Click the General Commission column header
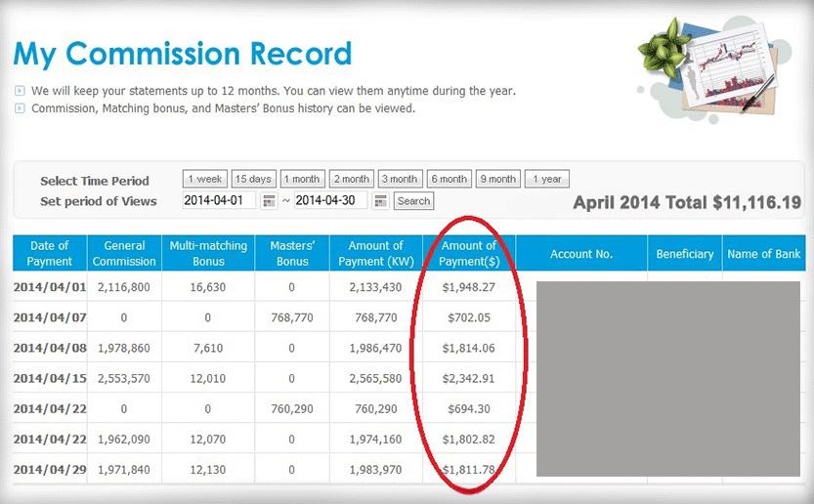The image size is (814, 504). coord(124,254)
